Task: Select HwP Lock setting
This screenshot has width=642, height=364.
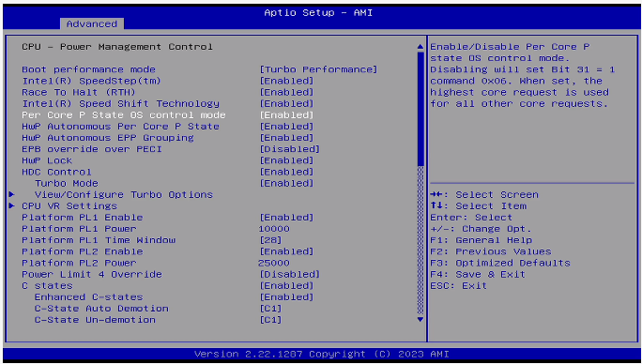Action: pos(47,160)
